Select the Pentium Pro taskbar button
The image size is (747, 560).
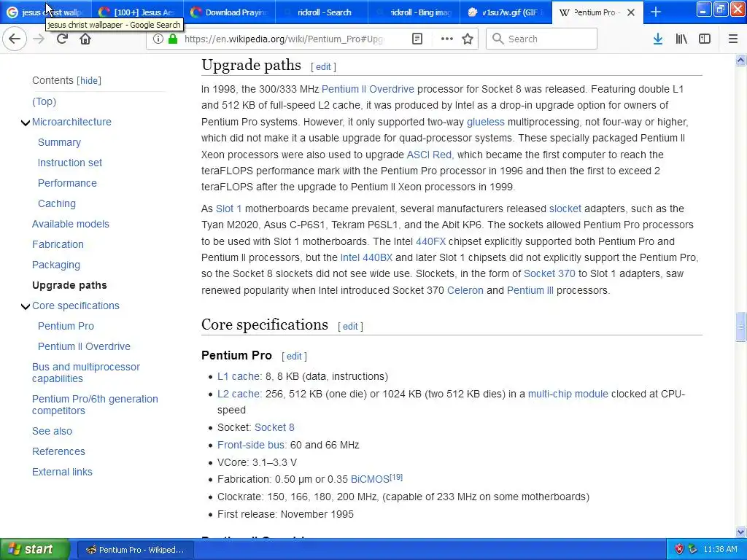135,550
